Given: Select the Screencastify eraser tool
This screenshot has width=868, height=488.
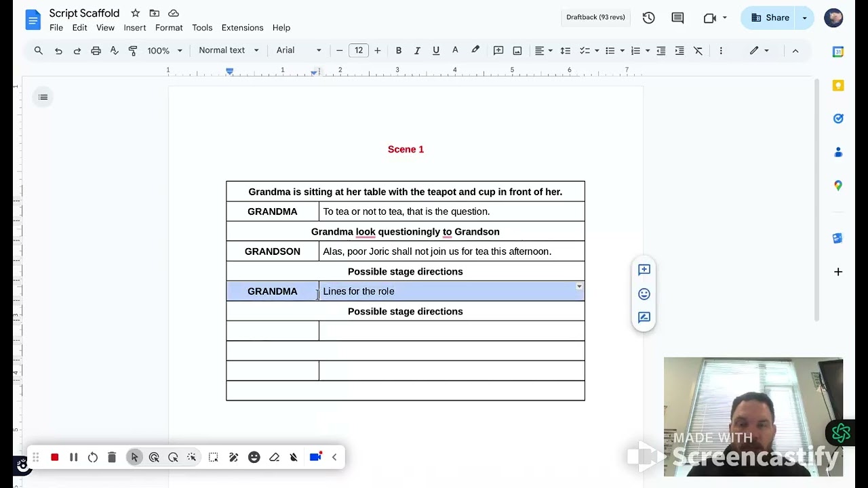Looking at the screenshot, I should pyautogui.click(x=274, y=457).
